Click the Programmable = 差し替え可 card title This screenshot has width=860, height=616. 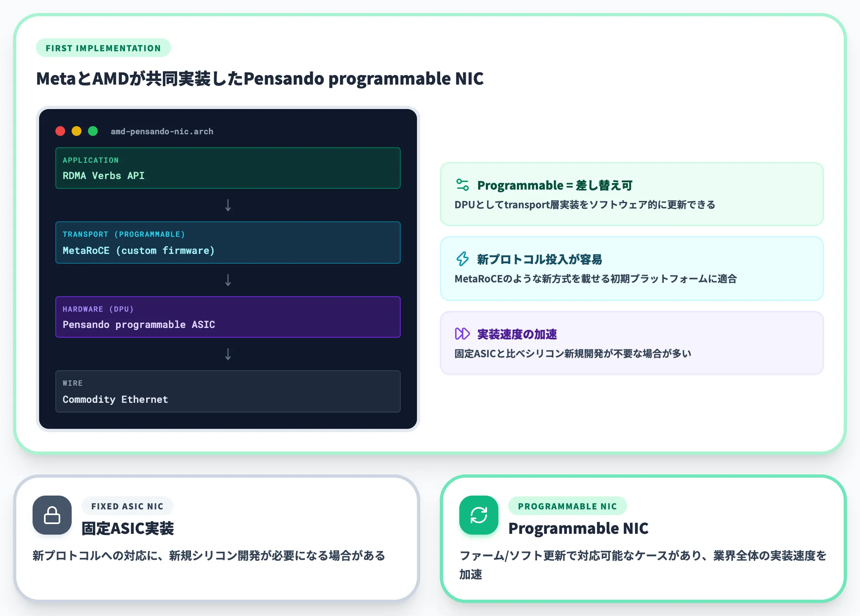click(x=555, y=186)
